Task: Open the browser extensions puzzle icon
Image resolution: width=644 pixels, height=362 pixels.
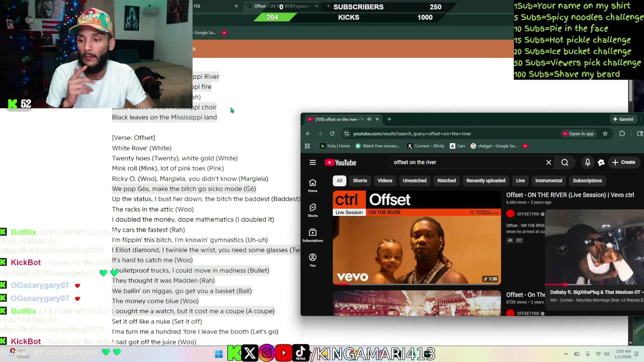Action: coord(622,134)
